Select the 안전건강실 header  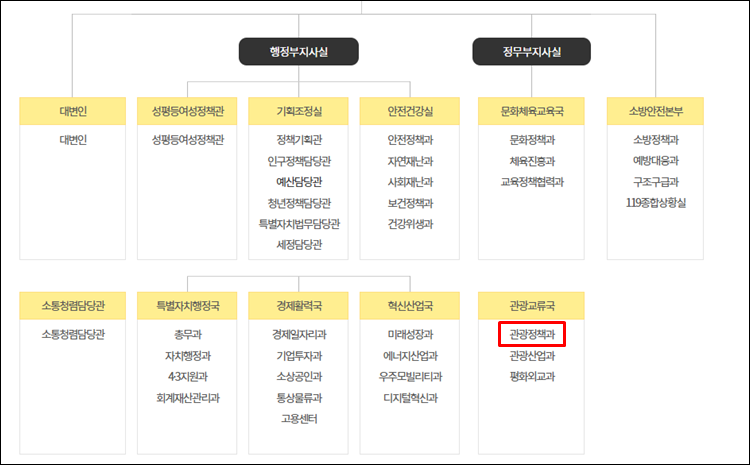pos(410,111)
